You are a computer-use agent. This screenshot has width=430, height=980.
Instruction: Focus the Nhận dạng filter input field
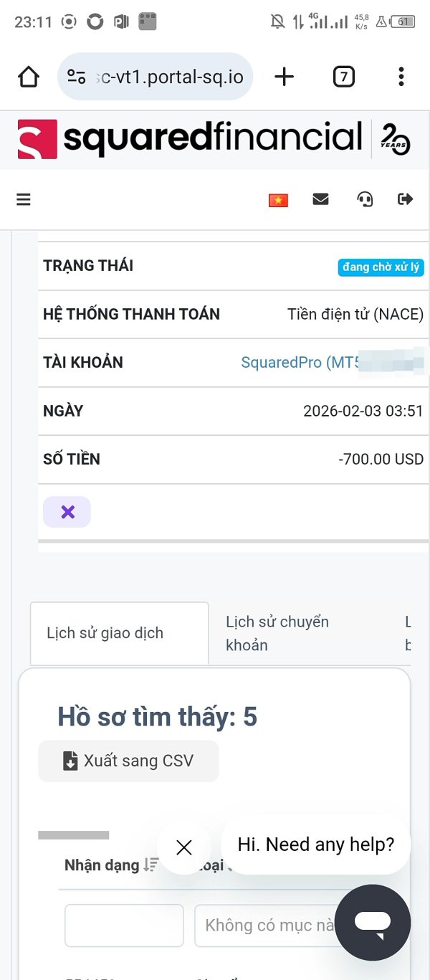(x=124, y=926)
